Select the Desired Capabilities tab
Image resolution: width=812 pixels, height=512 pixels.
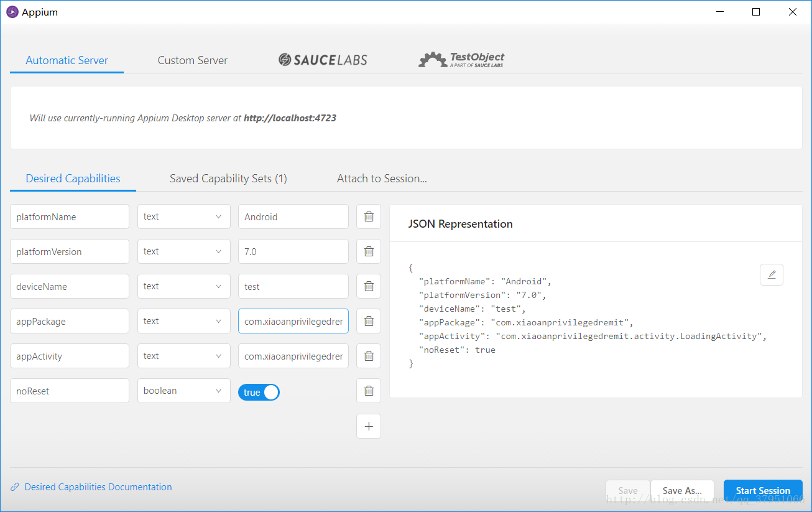[73, 179]
